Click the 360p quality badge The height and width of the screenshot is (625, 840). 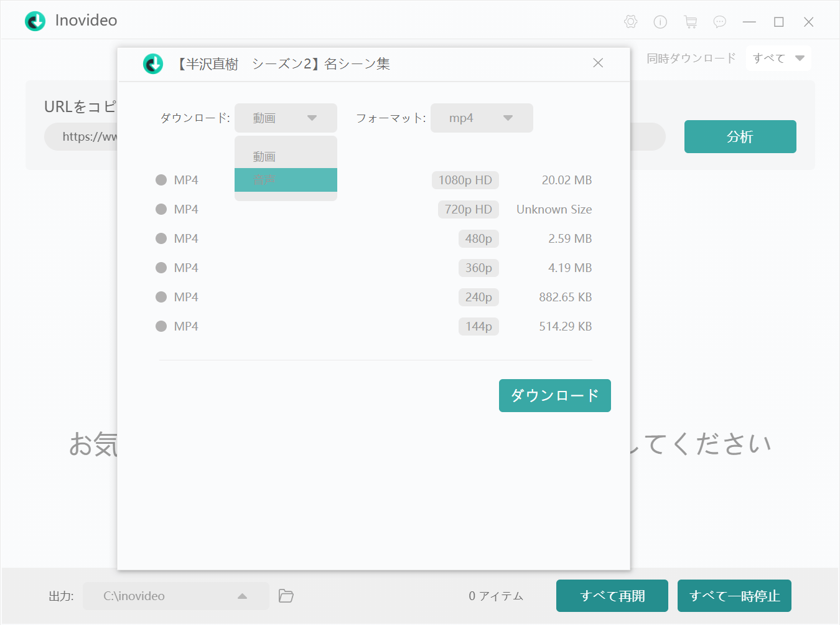[478, 268]
